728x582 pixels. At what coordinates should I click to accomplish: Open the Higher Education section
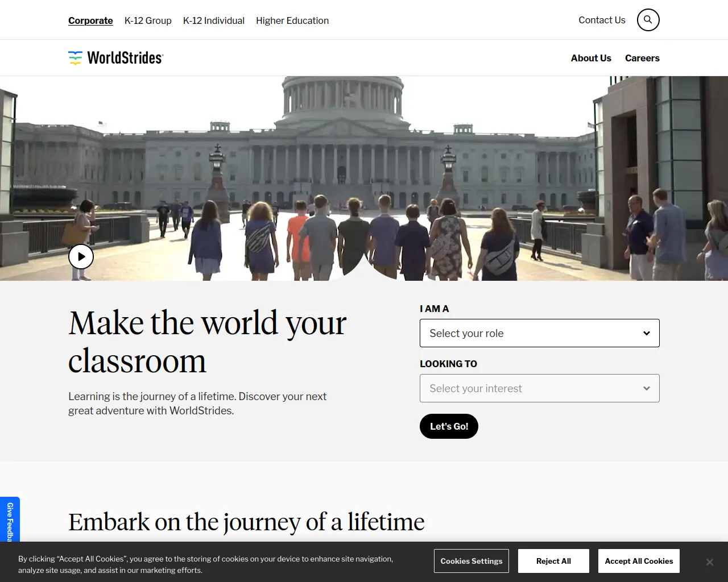(292, 20)
